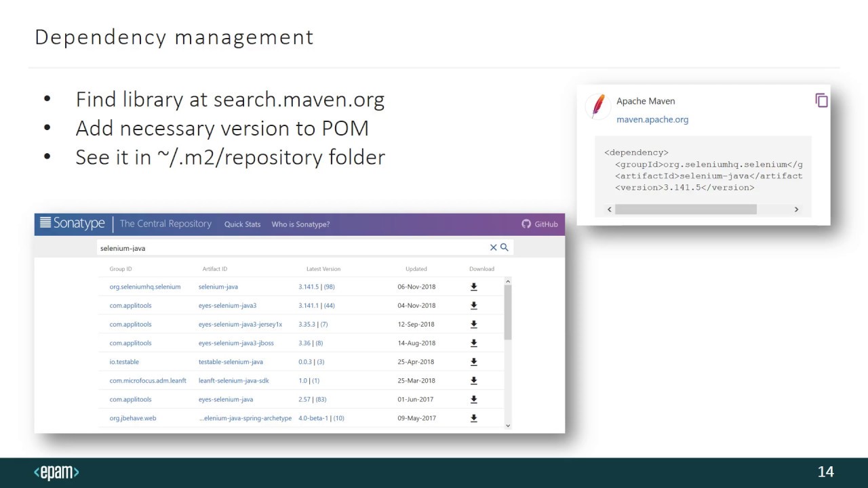The width and height of the screenshot is (868, 488).
Task: Click the magnifier search icon
Action: 504,247
